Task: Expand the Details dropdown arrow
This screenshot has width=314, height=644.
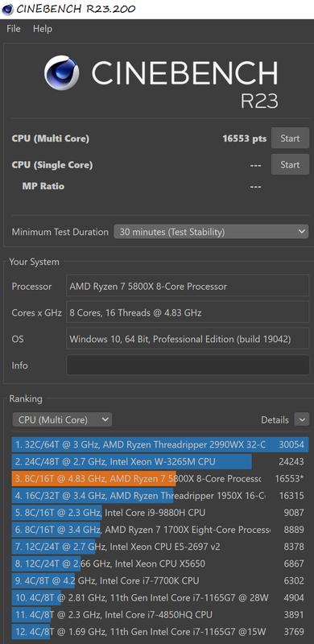Action: click(x=302, y=419)
